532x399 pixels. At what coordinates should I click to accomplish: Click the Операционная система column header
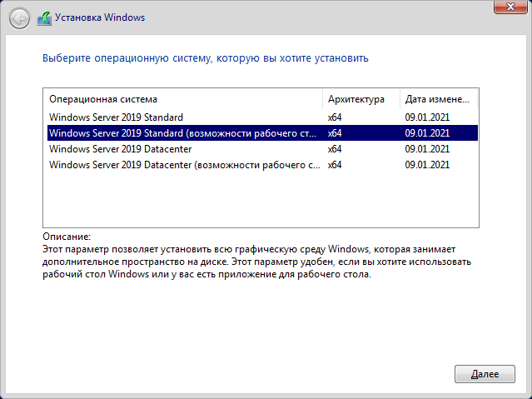click(x=183, y=99)
